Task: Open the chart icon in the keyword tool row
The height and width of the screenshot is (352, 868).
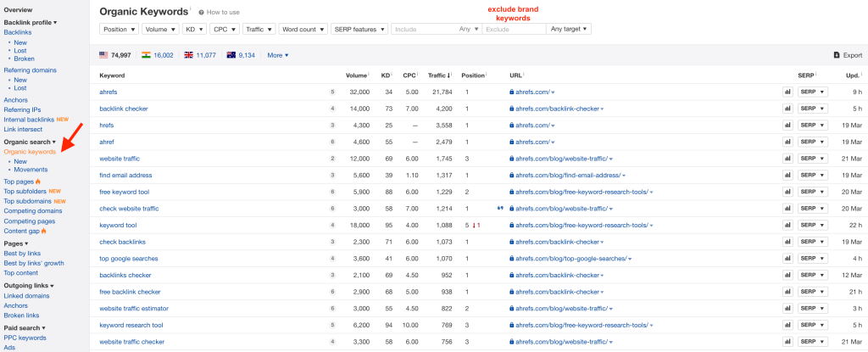Action: coord(787,225)
